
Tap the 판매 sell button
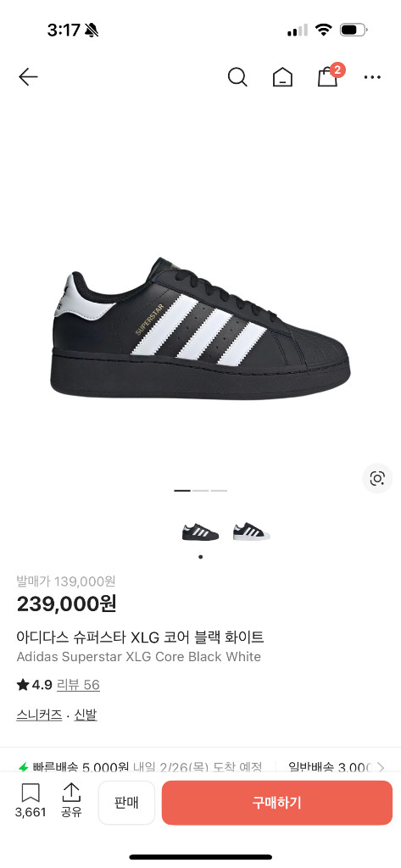[126, 803]
